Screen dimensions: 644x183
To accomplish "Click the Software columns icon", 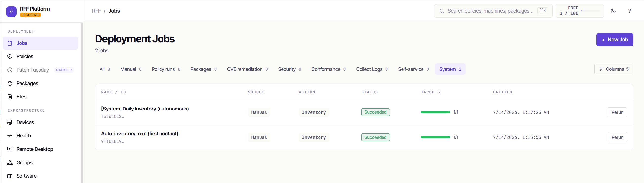I will (10, 176).
